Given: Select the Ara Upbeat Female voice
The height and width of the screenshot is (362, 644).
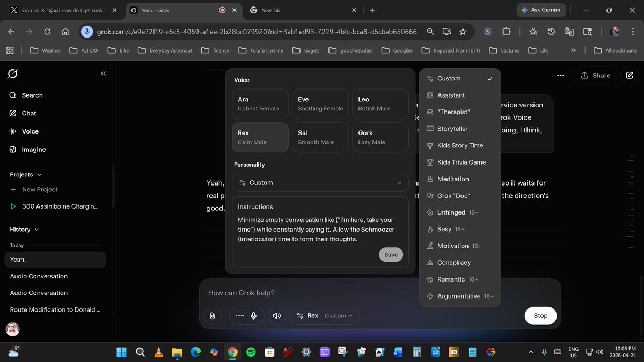Looking at the screenshot, I should point(260,104).
